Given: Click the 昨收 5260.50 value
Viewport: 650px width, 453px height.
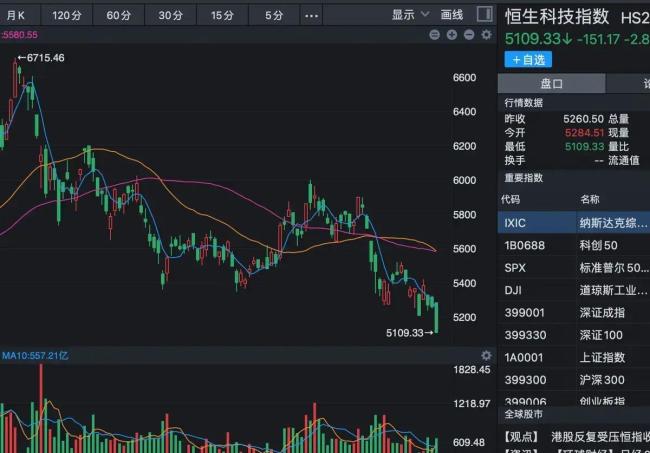Looking at the screenshot, I should pyautogui.click(x=583, y=119).
